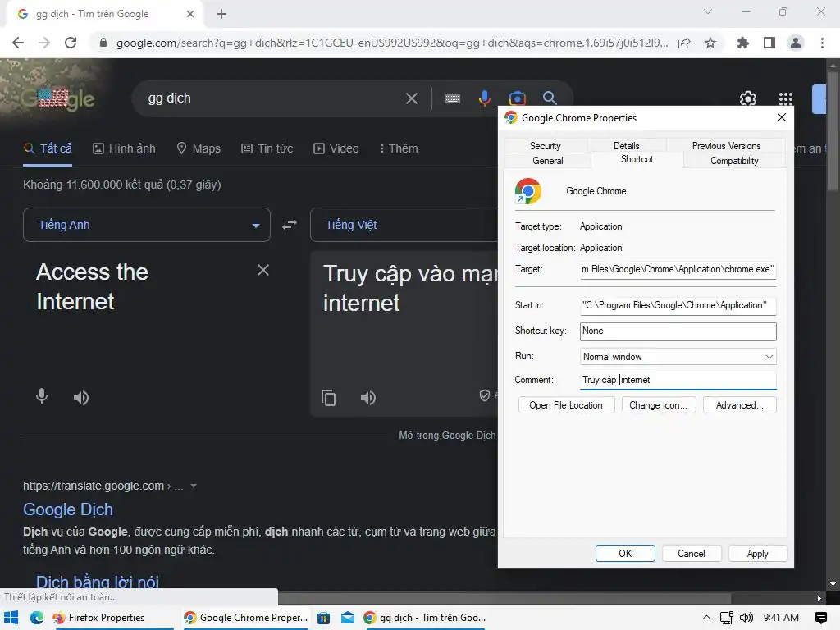Click Chrome's forward navigation arrow
The height and width of the screenshot is (630, 840).
tap(44, 43)
